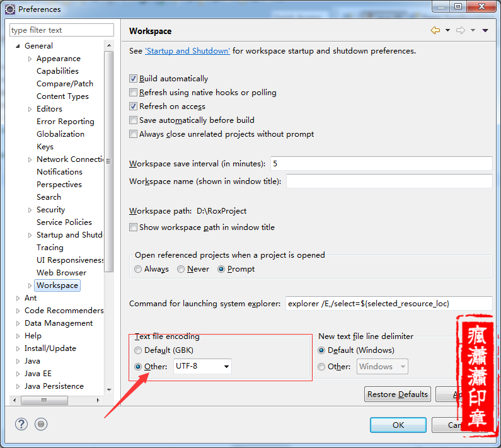Open the preferences view menu triangle
Viewport: 501px width, 448px height.
[485, 30]
